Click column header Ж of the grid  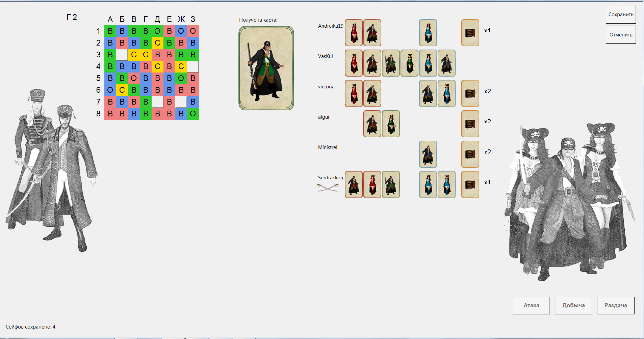[x=181, y=19]
